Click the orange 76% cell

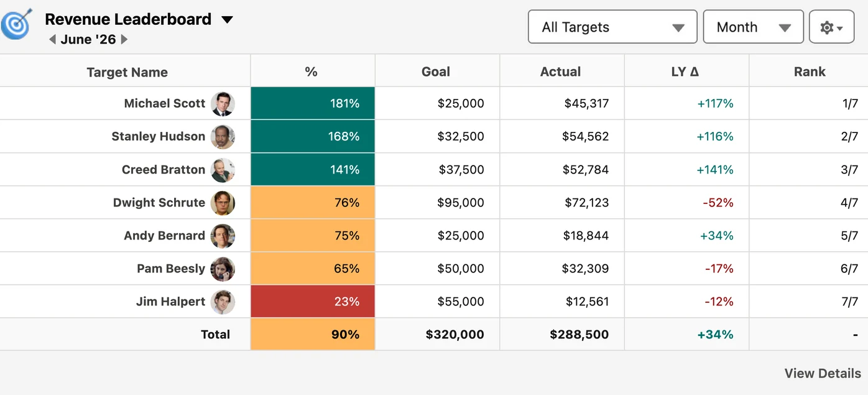click(x=313, y=202)
